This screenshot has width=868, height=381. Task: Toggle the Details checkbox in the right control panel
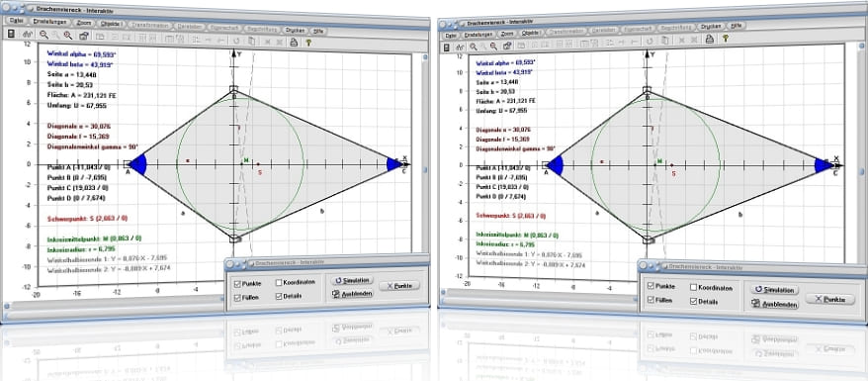tap(693, 301)
